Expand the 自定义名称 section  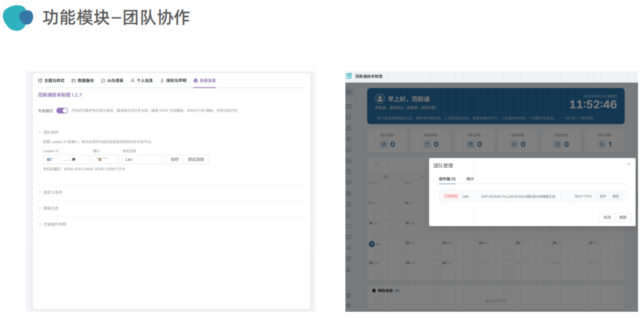(51, 192)
